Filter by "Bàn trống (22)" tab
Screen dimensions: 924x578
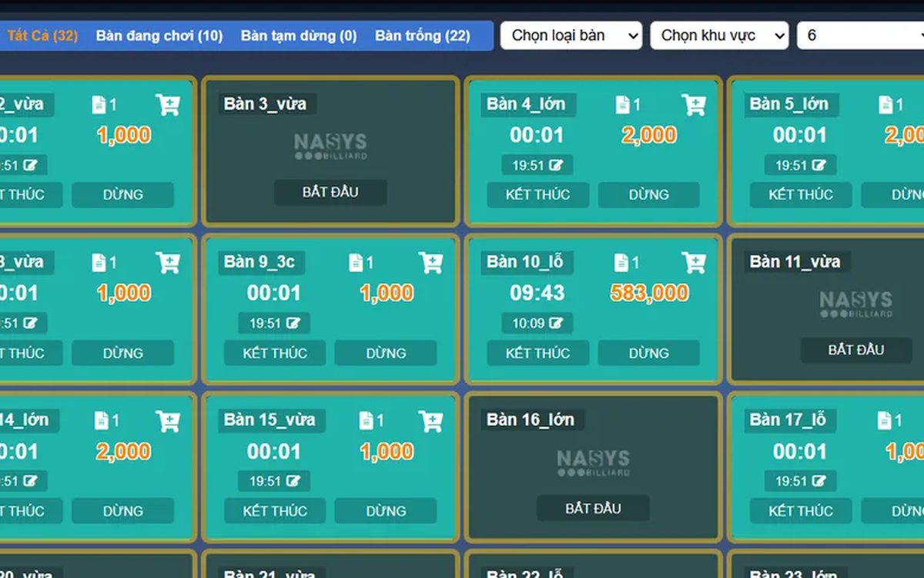[x=423, y=35]
